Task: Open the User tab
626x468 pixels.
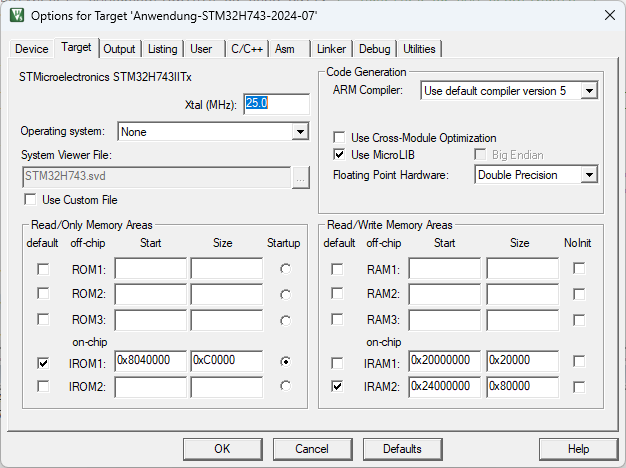Action: click(201, 49)
